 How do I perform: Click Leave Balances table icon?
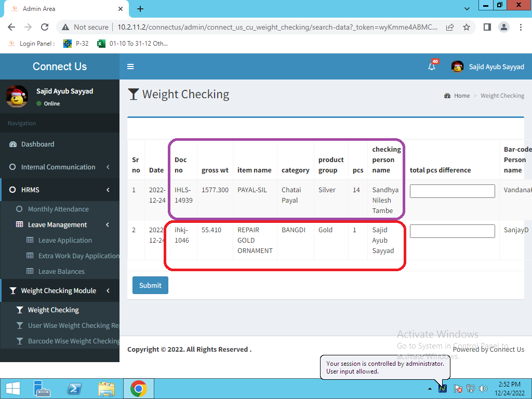[x=30, y=271]
